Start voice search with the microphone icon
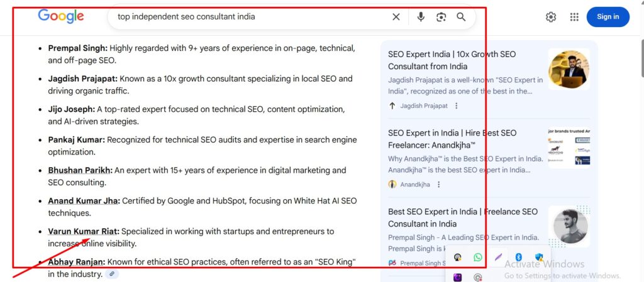Viewport: 644px width, 282px height. [x=421, y=17]
